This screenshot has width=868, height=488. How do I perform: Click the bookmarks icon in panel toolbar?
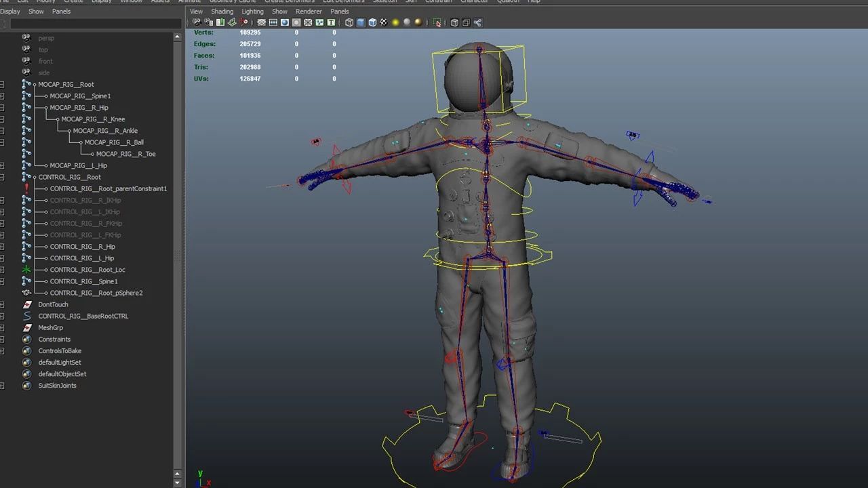coord(220,22)
